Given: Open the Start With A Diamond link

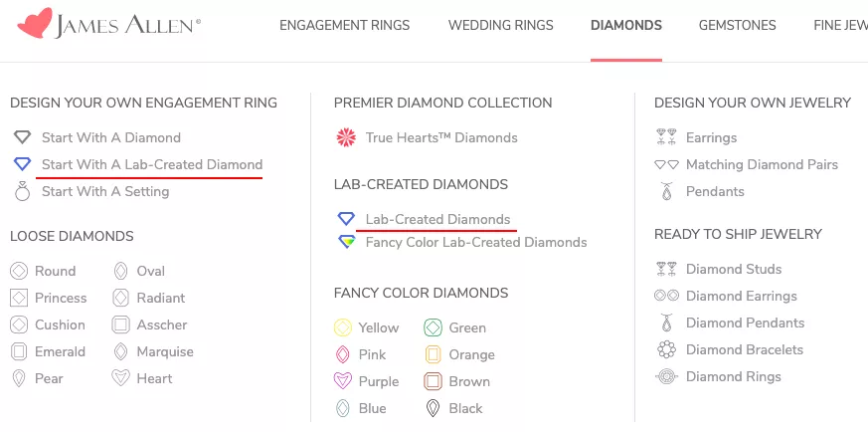Looking at the screenshot, I should pos(111,137).
